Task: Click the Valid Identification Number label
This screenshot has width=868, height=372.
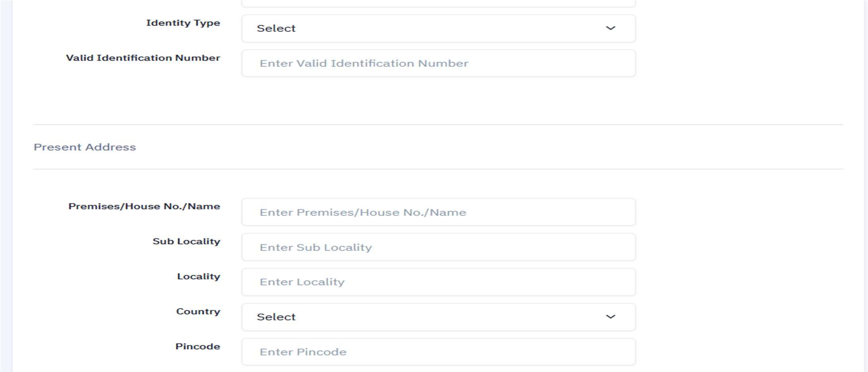Action: coord(143,58)
